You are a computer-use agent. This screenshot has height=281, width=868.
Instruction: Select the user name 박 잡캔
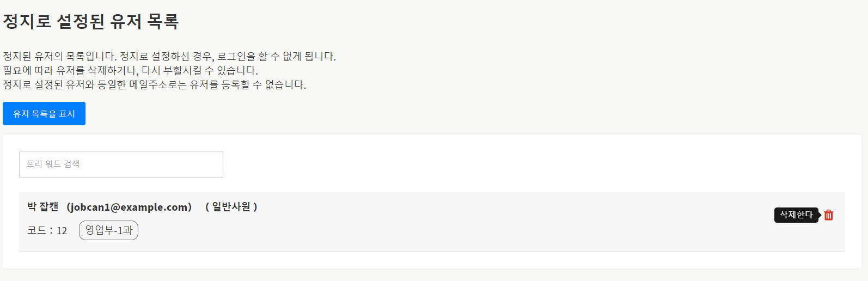[42, 207]
